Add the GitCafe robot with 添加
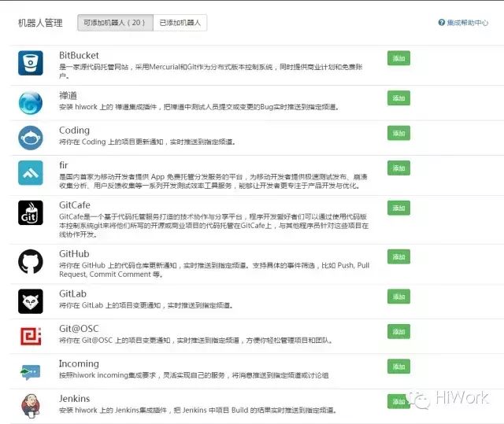504x424 pixels. click(x=398, y=208)
